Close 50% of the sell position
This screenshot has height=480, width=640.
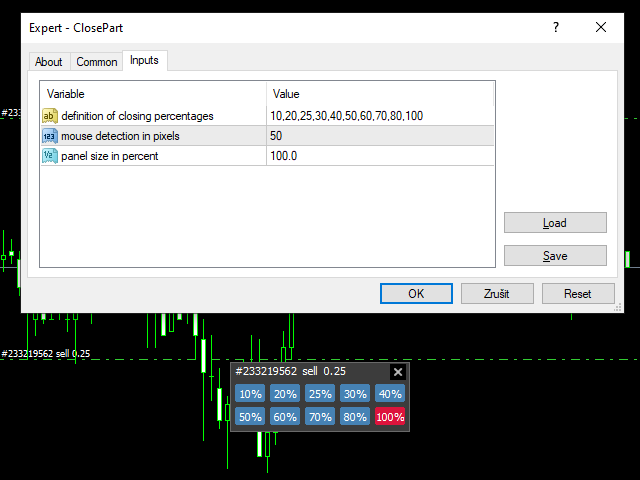point(250,417)
